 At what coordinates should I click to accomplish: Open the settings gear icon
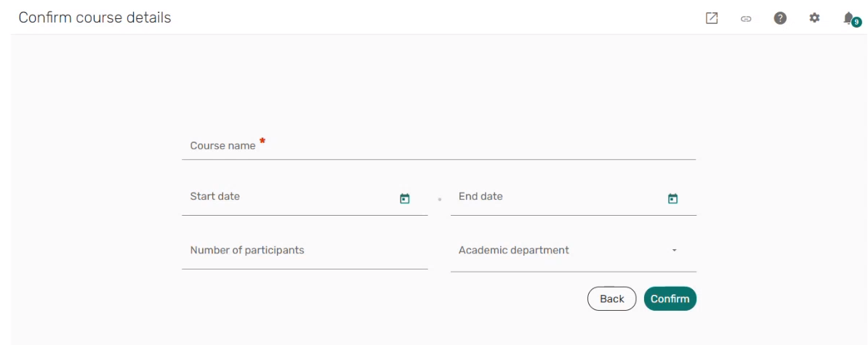tap(814, 18)
